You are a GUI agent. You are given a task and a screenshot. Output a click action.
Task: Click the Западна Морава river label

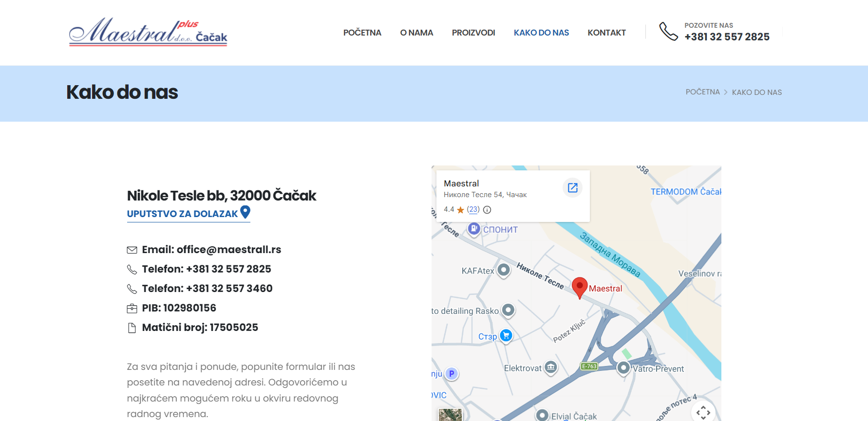(x=610, y=255)
